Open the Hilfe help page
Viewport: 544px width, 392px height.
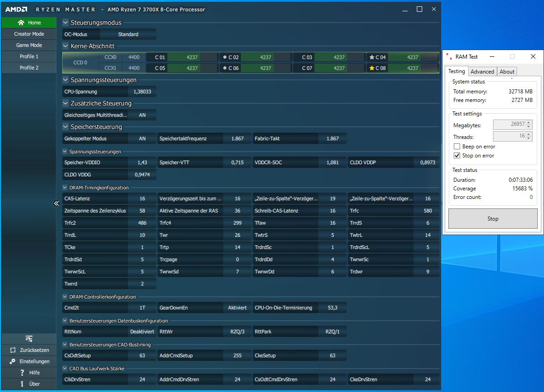(x=29, y=373)
